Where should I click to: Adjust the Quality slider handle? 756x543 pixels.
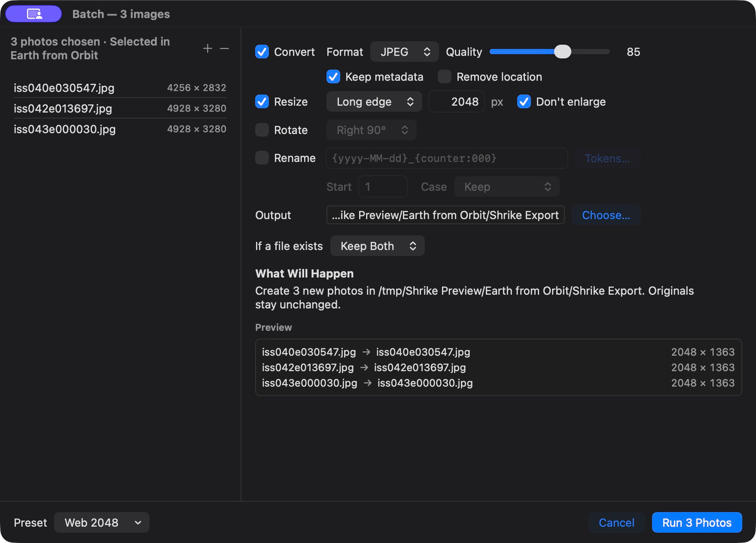tap(562, 51)
